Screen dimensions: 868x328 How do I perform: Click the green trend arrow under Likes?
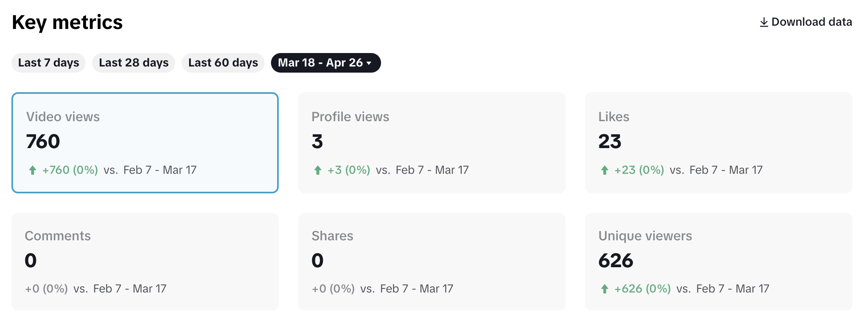point(605,170)
